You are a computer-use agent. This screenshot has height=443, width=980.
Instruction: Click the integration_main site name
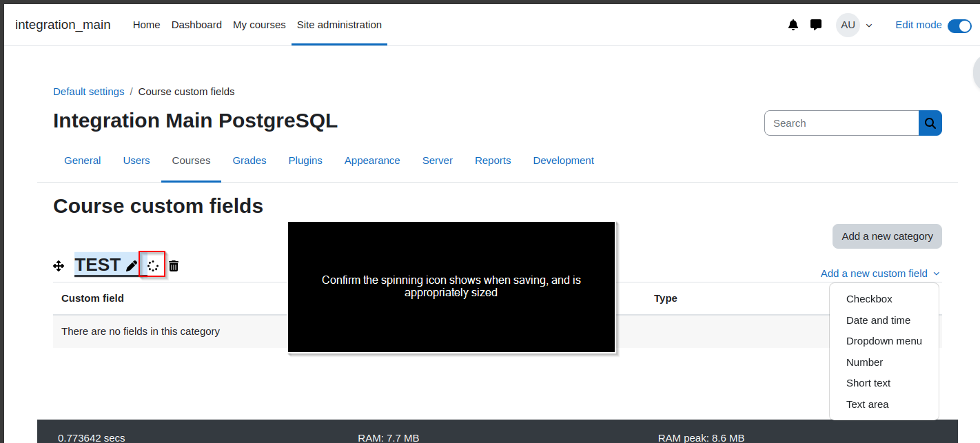[x=63, y=25]
